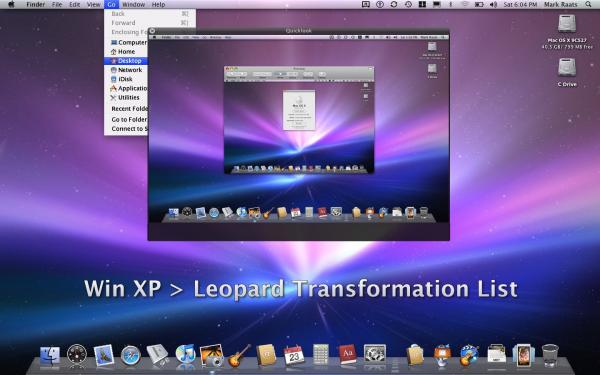Select the C Drive desktop icon
The image size is (600, 375).
click(x=567, y=73)
